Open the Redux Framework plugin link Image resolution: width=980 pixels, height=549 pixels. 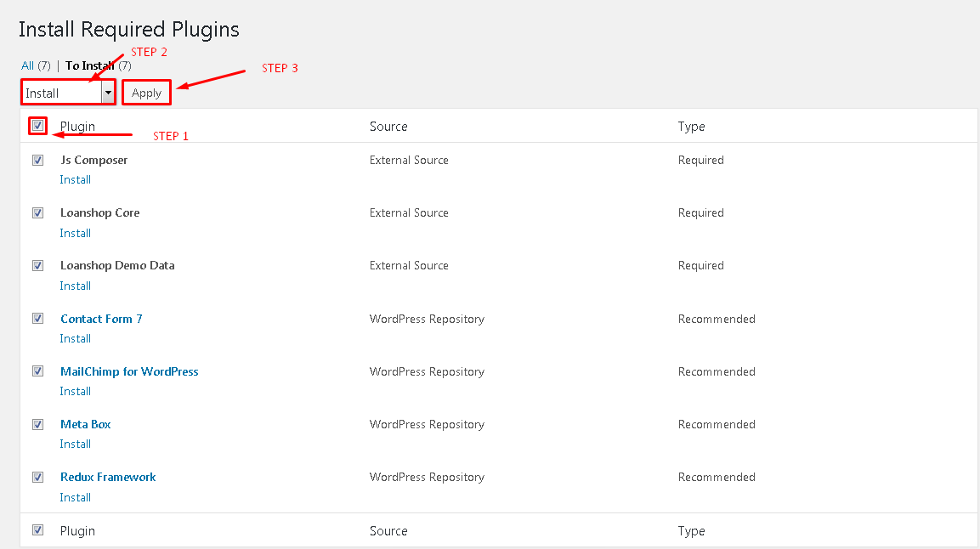[x=108, y=477]
